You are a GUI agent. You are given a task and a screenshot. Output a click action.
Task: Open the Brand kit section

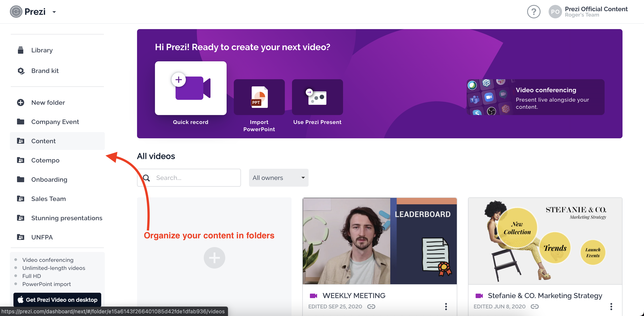click(45, 71)
